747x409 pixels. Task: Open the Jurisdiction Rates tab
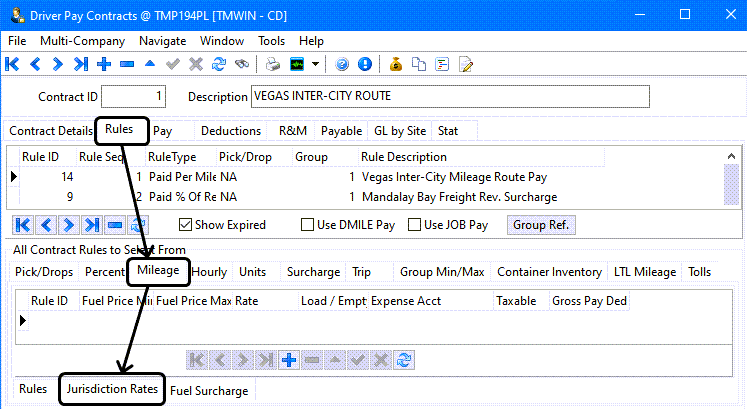(x=112, y=389)
